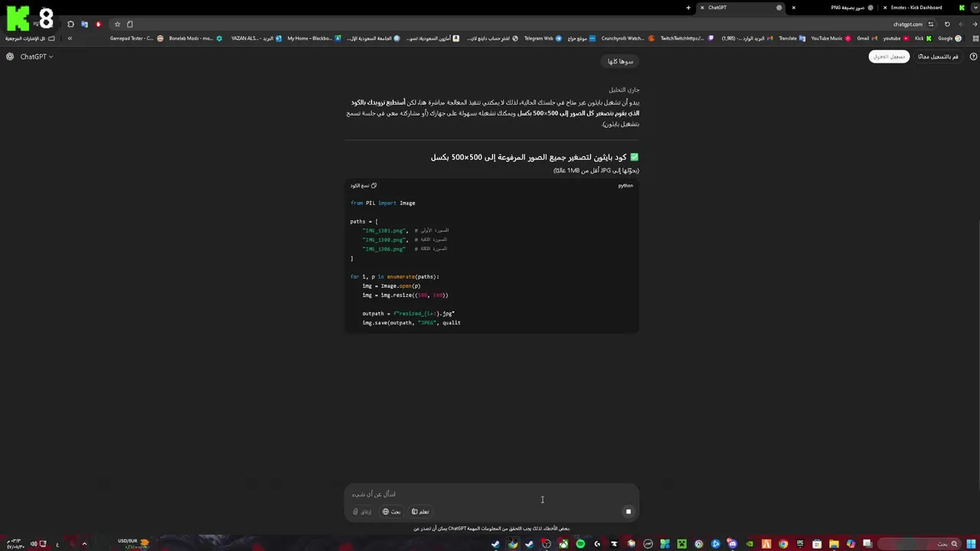980x551 pixels.
Task: Click the user message bubble 'سوها كلها'
Action: tap(620, 61)
